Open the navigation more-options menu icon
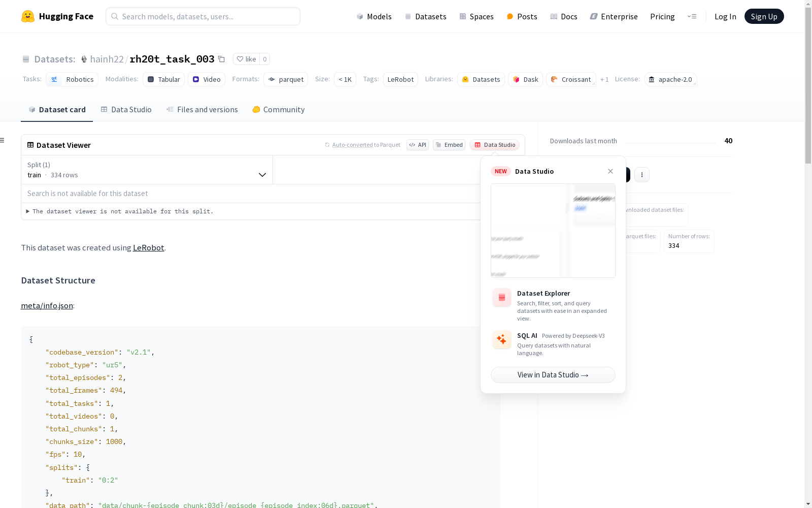Screen dimensions: 812x508 tap(692, 16)
